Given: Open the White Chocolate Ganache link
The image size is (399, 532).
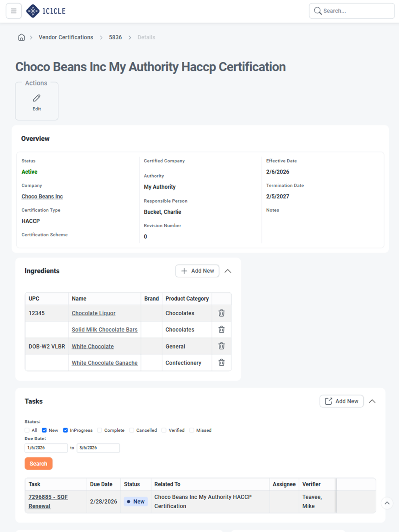Looking at the screenshot, I should tap(105, 363).
